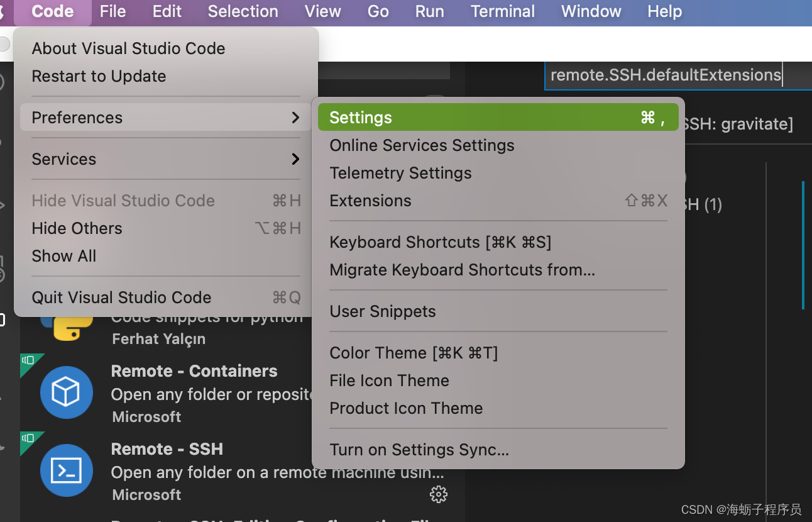This screenshot has height=522, width=812.
Task: Open Remote - SSH manage gear icon
Action: tap(438, 494)
